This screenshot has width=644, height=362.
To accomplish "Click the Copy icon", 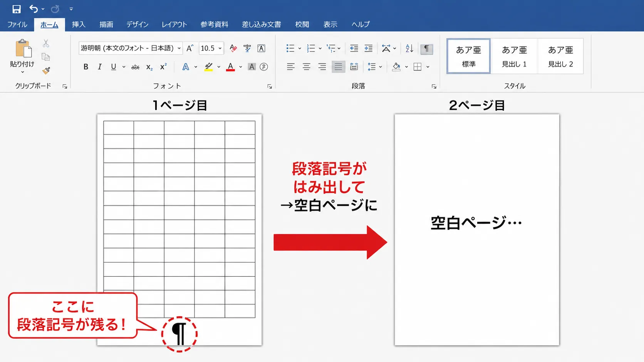I will pyautogui.click(x=46, y=57).
